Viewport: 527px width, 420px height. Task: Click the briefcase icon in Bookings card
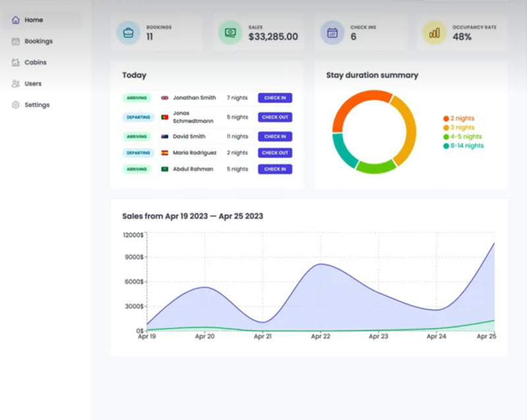(x=128, y=32)
